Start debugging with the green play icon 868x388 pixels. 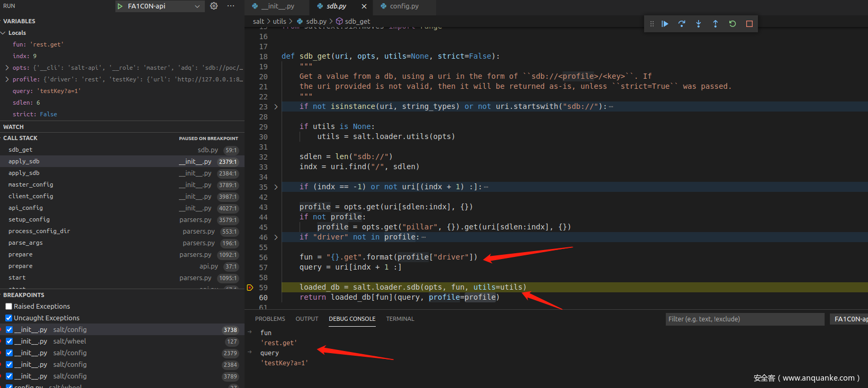pyautogui.click(x=120, y=6)
